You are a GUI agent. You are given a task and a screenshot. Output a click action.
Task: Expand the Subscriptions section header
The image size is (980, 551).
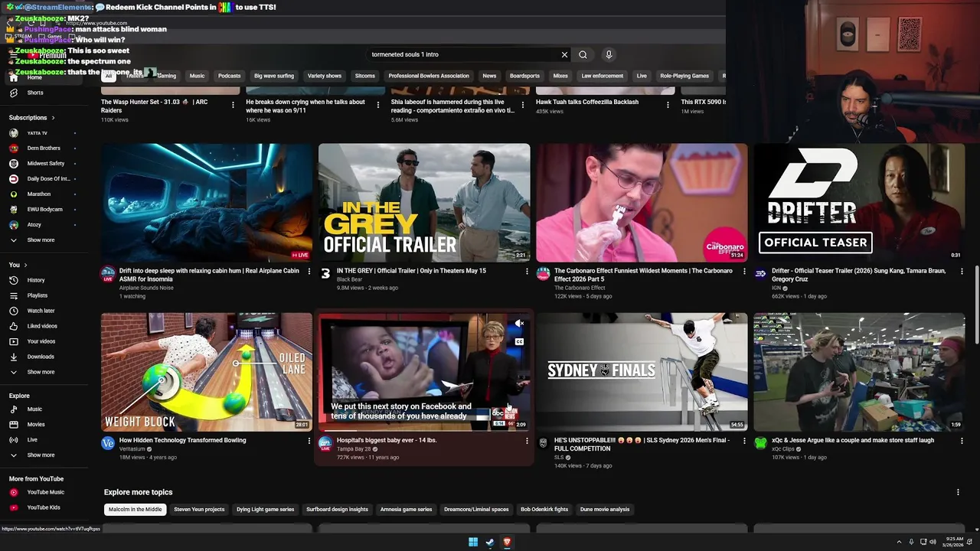(31, 118)
